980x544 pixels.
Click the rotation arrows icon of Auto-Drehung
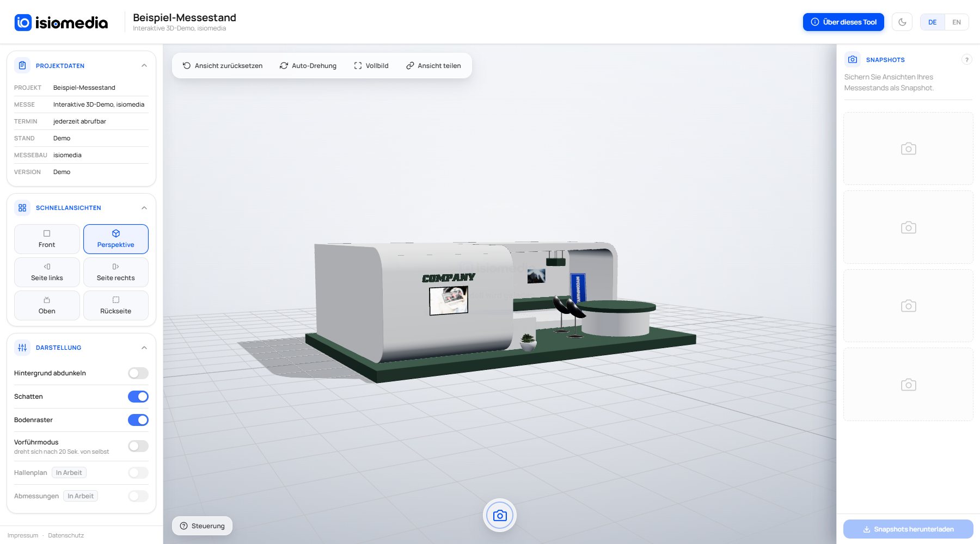284,66
